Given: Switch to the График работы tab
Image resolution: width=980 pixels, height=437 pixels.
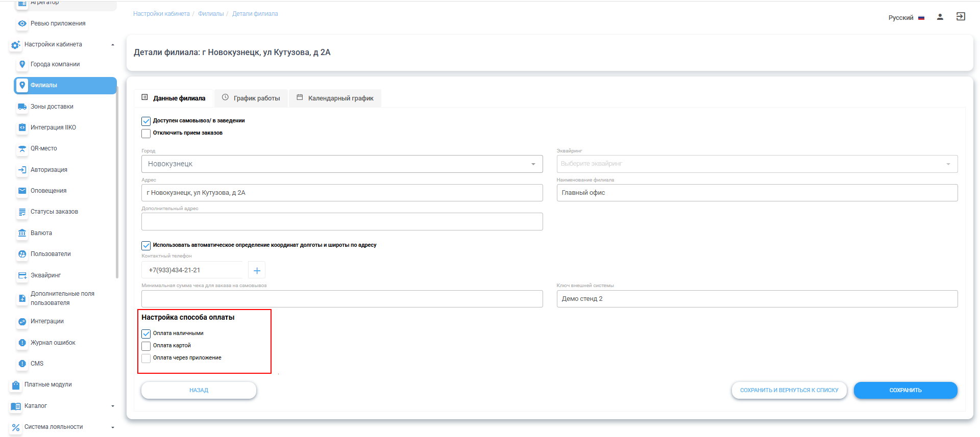Looking at the screenshot, I should coord(251,98).
